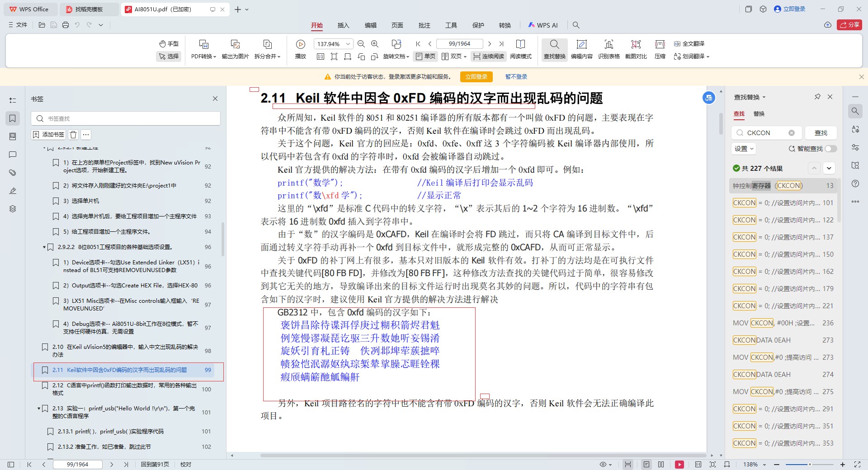The height and width of the screenshot is (470, 868).
Task: Switch to the 替换 tab in search panel
Action: point(759,114)
